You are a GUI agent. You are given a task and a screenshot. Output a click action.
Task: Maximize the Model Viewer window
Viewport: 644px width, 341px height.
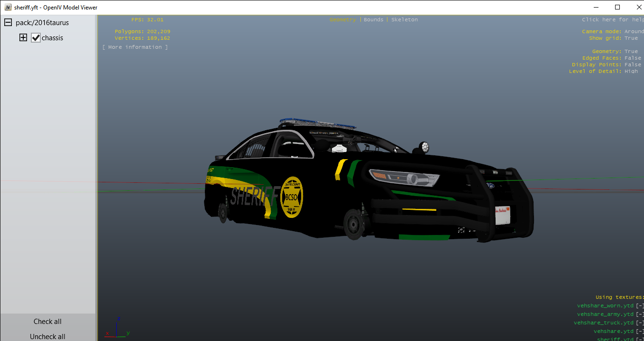617,7
